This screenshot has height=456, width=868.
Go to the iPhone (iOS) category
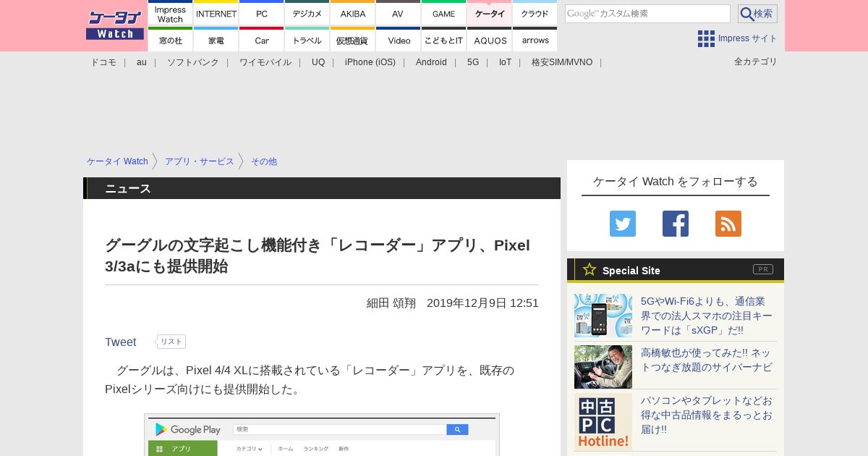tap(370, 62)
